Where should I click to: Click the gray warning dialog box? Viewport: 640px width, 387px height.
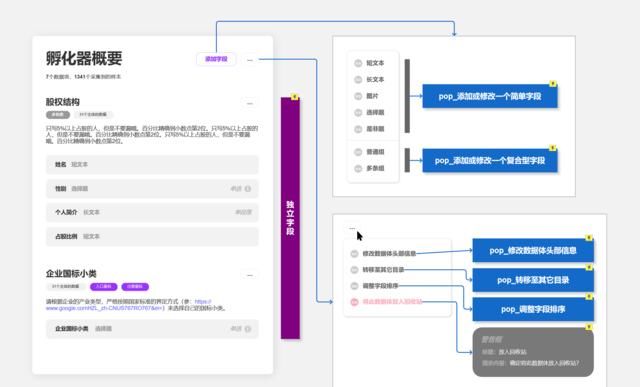533,352
